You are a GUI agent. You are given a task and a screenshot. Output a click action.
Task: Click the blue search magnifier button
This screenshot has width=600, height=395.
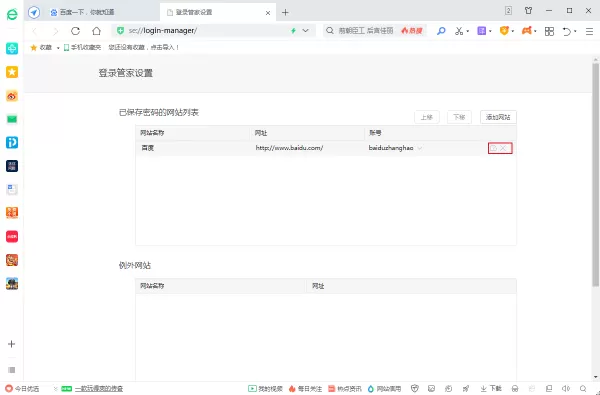tap(441, 31)
